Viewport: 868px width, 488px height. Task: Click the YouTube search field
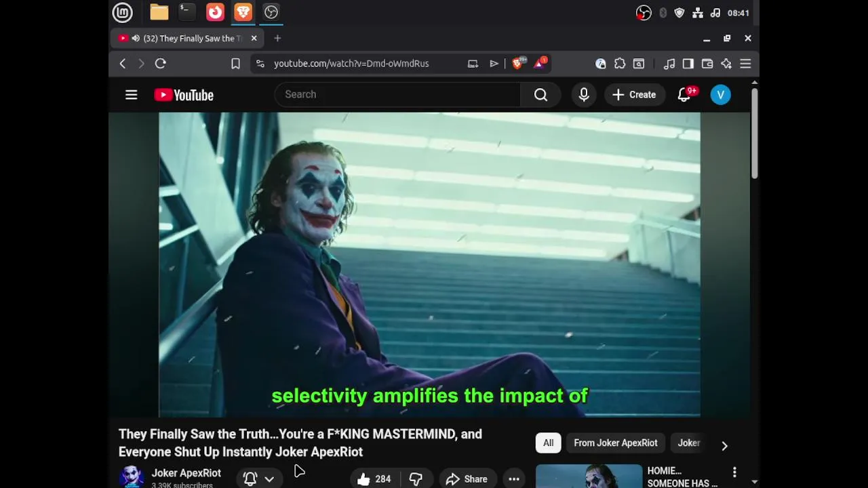(x=397, y=95)
